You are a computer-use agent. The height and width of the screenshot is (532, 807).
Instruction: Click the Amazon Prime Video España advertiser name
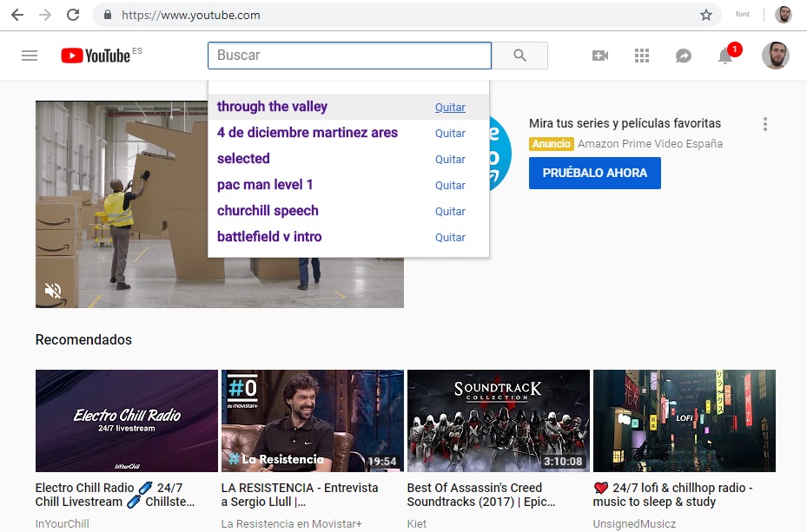(650, 144)
